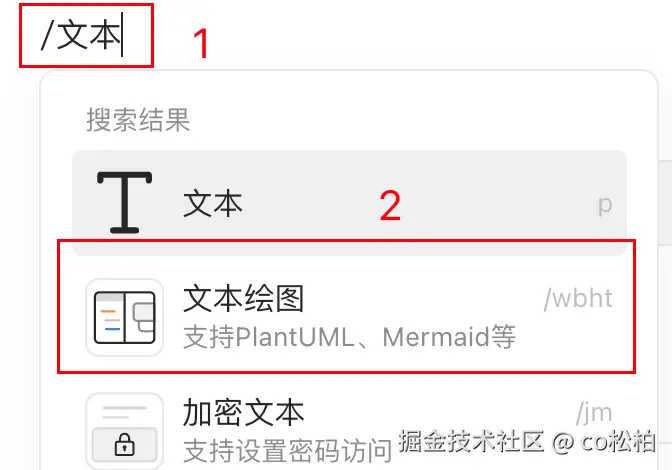The image size is (672, 470).
Task: Click the 支持PlantUML、Mermaid等 description text
Action: point(349,337)
